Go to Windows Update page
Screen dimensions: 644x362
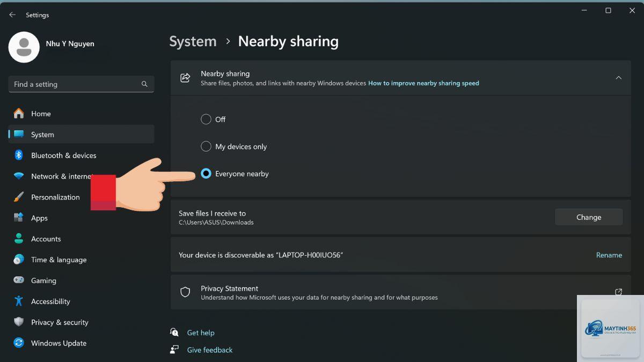(81, 343)
